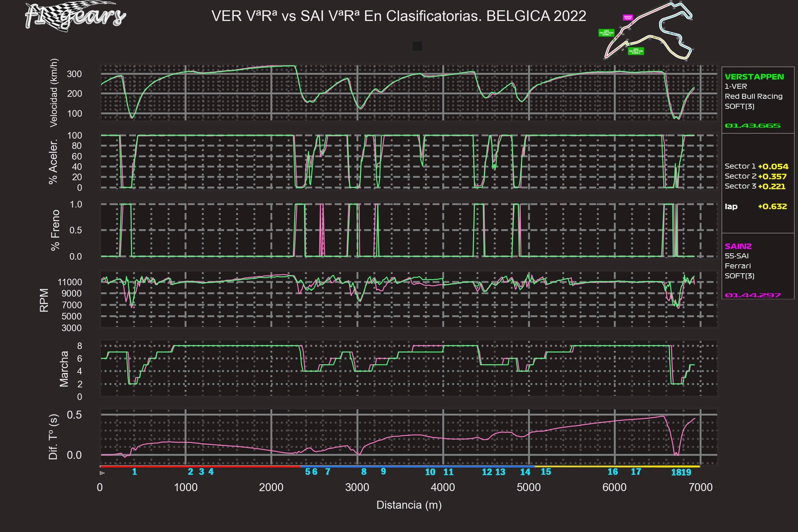Click the SAINZ driver name in the legend

point(738,246)
